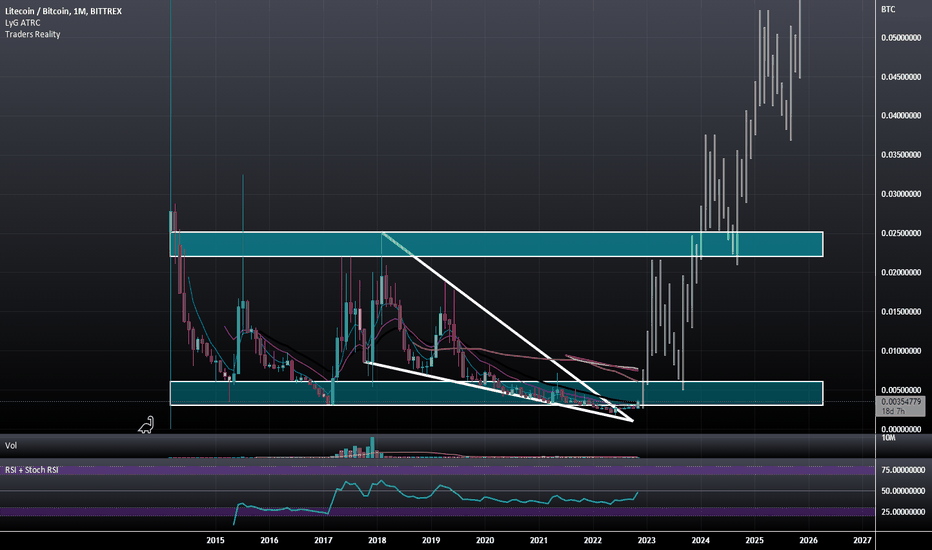Select the LyG ATRC indicator label

click(23, 23)
